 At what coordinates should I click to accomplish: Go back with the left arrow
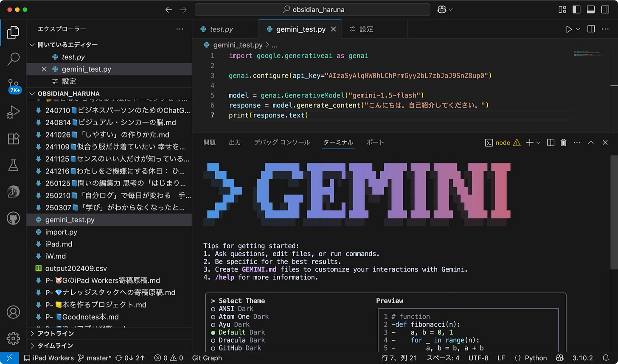point(169,9)
